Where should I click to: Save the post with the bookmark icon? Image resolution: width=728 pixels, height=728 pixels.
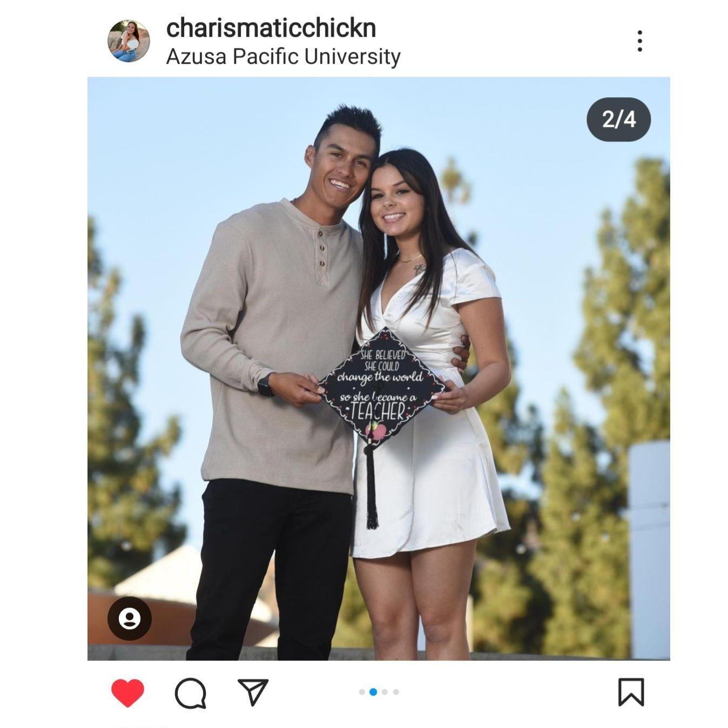click(x=631, y=692)
